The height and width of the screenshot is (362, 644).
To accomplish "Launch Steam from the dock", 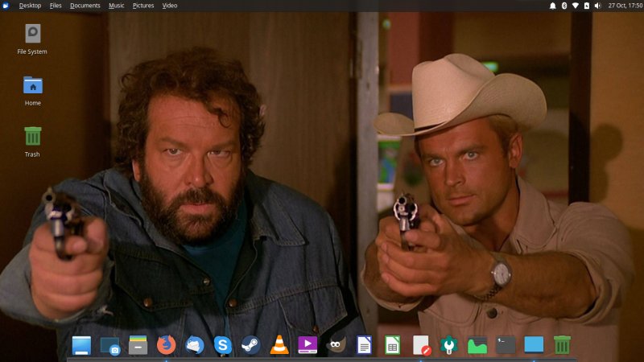I will [250, 345].
